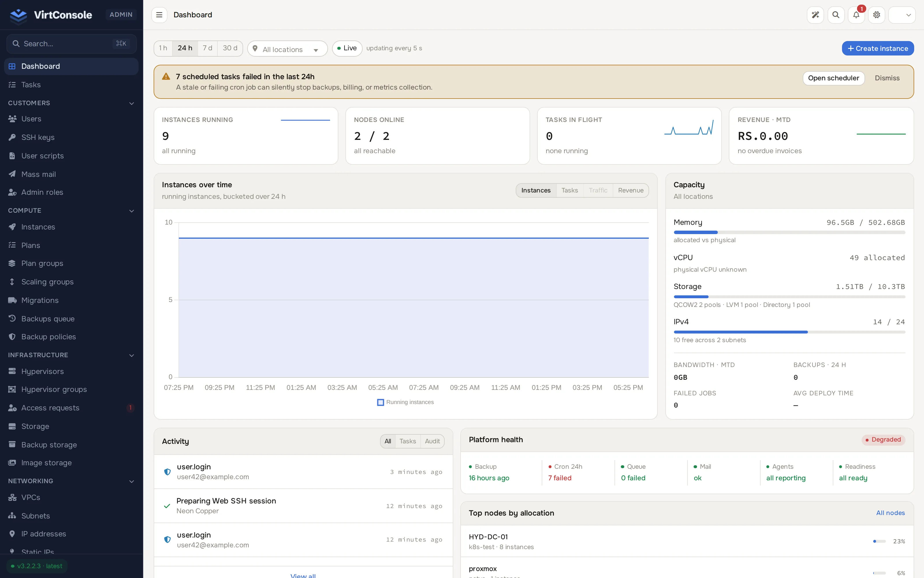
Task: Open the All nodes link
Action: pos(890,513)
